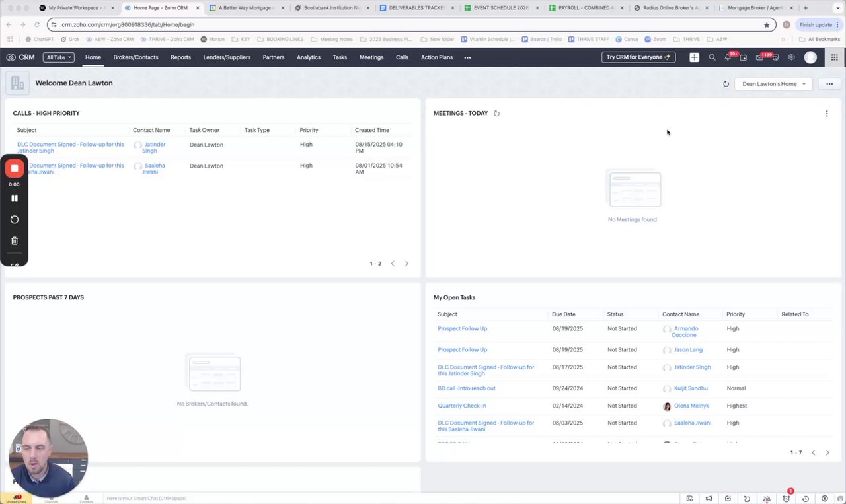Open Unread Chats in the bottom bar
The width and height of the screenshot is (846, 504).
[17, 499]
